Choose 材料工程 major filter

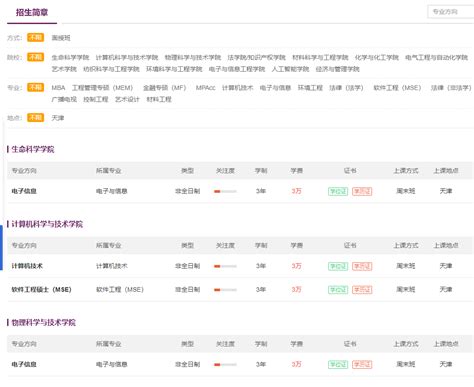pos(159,99)
